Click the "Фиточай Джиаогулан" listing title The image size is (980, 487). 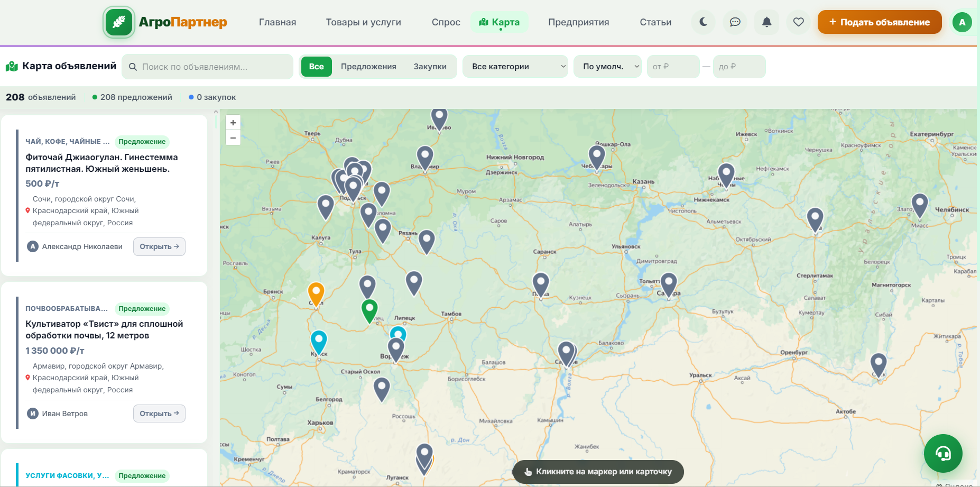[102, 163]
